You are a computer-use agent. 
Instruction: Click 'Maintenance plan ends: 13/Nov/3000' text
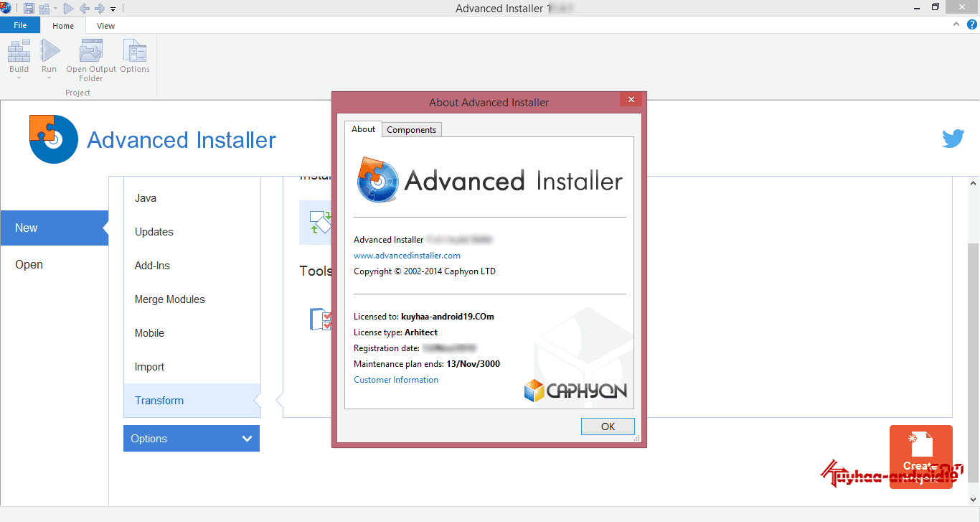coord(427,364)
